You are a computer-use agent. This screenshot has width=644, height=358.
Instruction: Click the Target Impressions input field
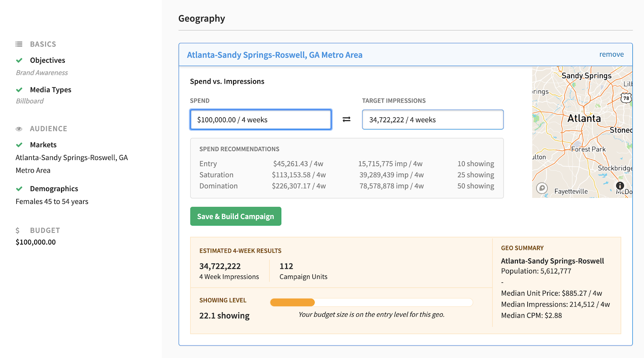(x=433, y=120)
